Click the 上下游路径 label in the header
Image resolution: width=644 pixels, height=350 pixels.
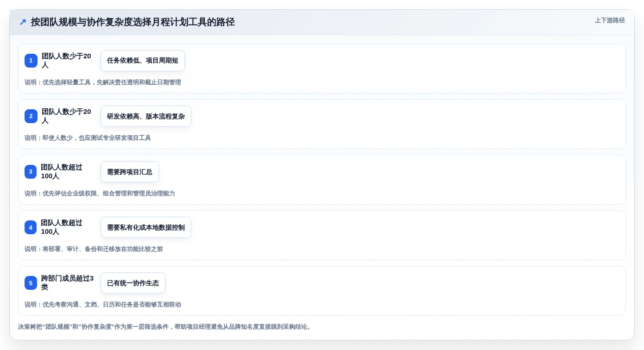(610, 20)
